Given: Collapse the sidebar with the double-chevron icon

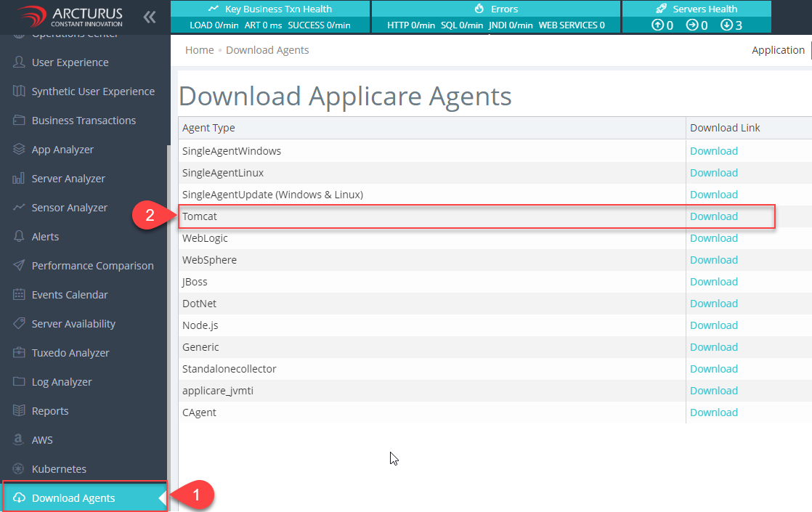Looking at the screenshot, I should tap(150, 17).
